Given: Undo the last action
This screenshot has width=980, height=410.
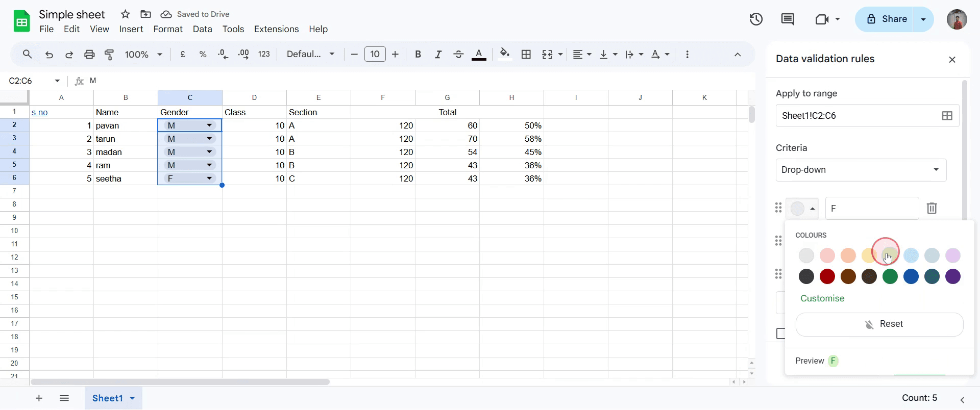Looking at the screenshot, I should click(x=49, y=54).
